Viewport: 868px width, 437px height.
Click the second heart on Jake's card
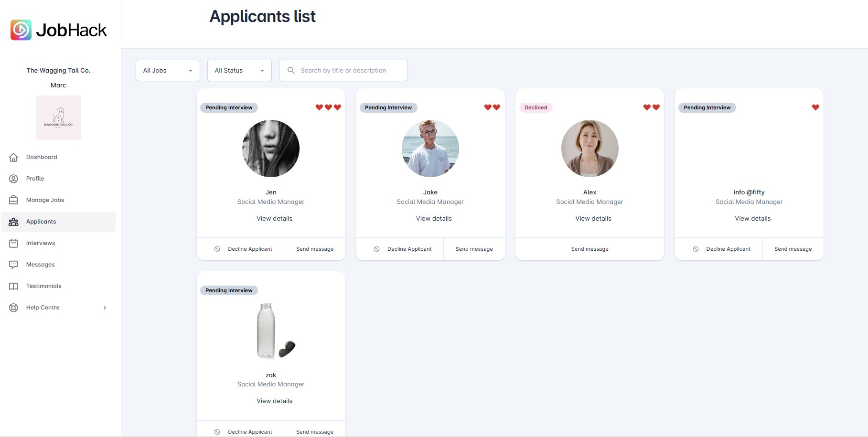tap(496, 107)
